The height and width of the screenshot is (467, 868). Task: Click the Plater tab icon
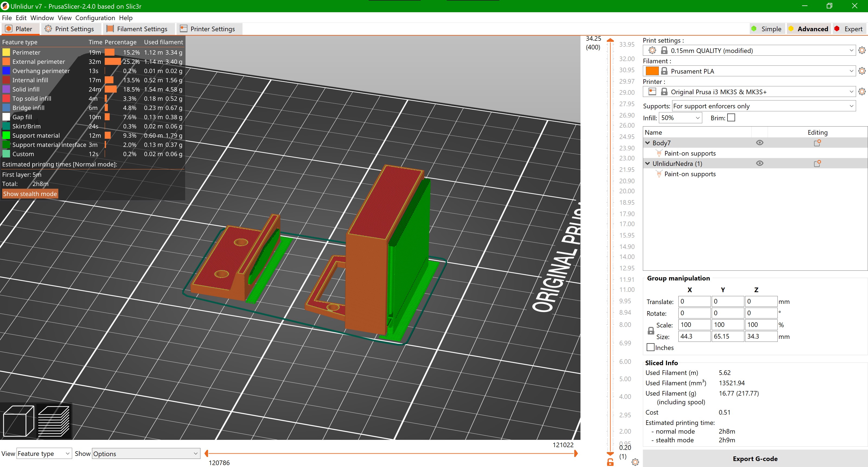(x=9, y=29)
